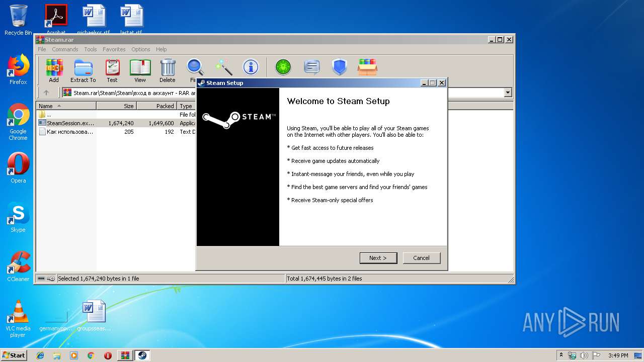Viewport: 644px width, 362px height.
Task: Click the Wizard magic wand icon
Action: click(223, 67)
